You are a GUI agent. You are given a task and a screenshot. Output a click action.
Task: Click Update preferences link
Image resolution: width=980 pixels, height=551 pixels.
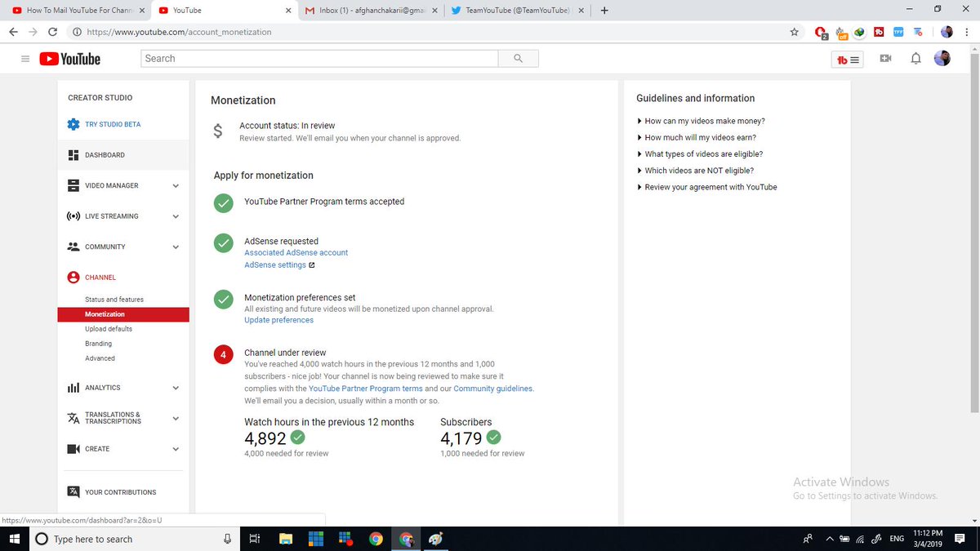278,320
